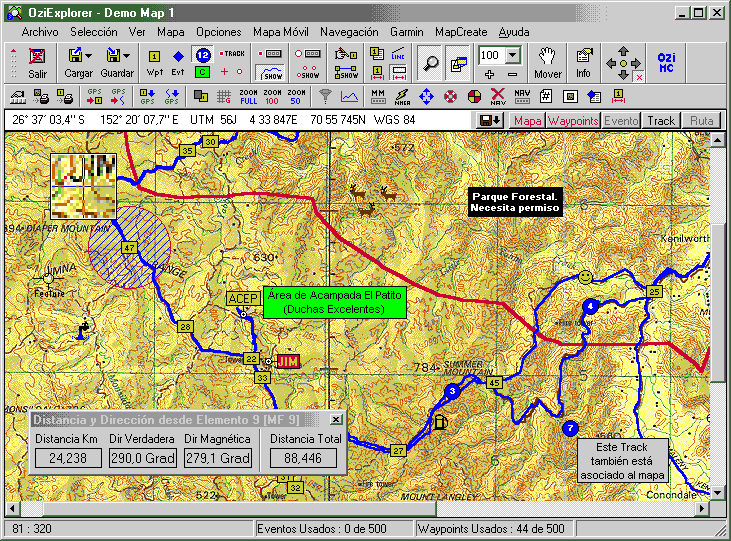731x541 pixels.
Task: Open the map Info button
Action: tap(583, 63)
